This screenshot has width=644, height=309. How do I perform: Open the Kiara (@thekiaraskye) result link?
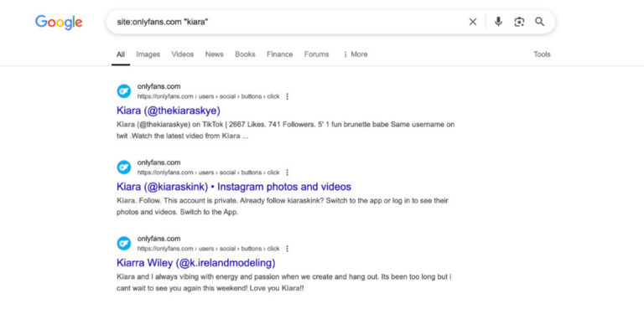point(169,111)
